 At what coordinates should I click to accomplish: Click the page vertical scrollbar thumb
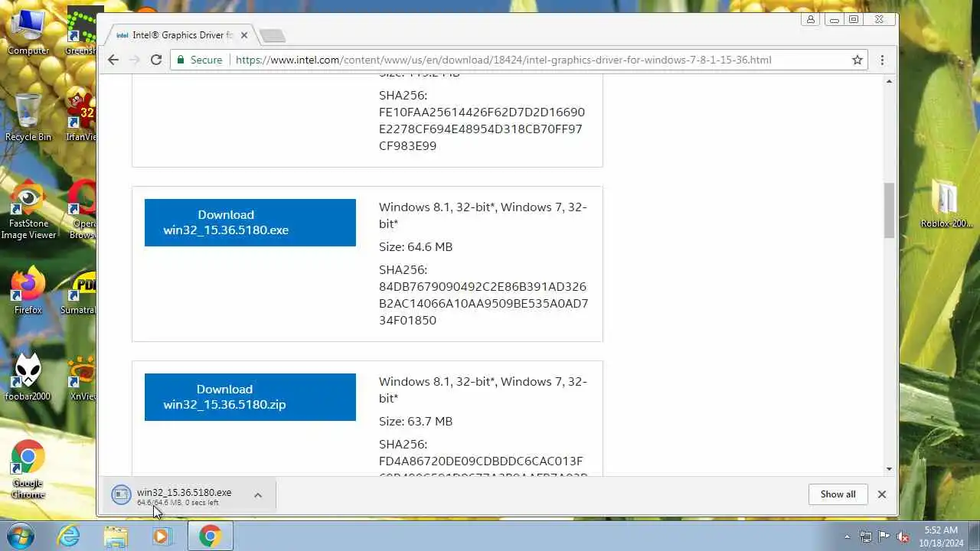[x=889, y=210]
